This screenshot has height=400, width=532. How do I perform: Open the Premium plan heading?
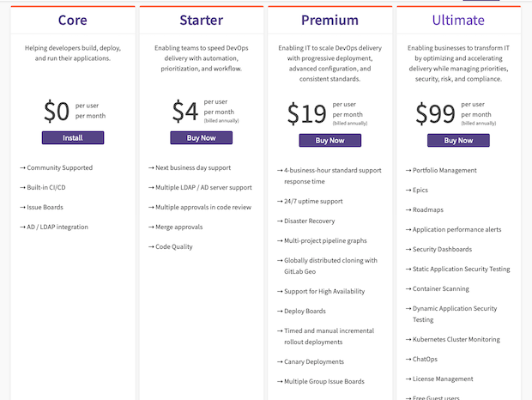click(329, 20)
